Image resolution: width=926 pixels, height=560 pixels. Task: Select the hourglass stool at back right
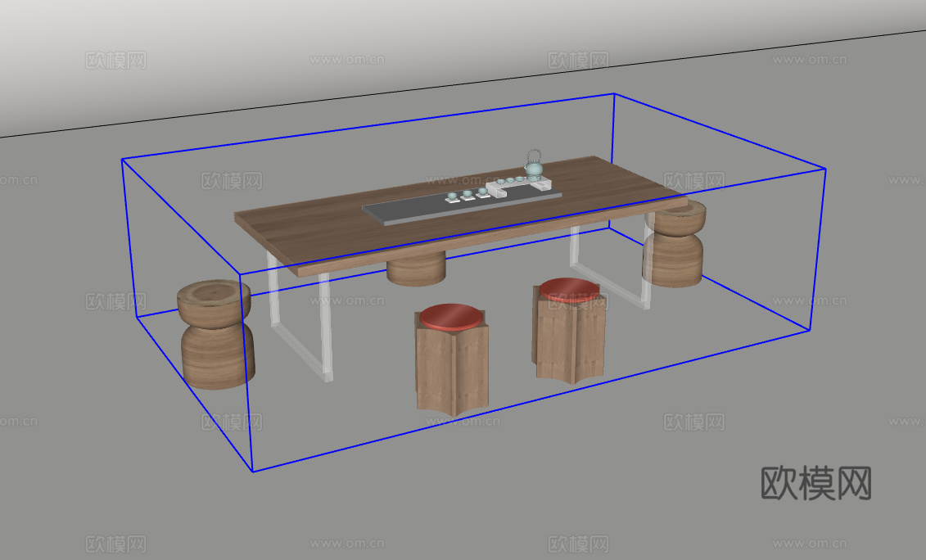click(x=675, y=246)
